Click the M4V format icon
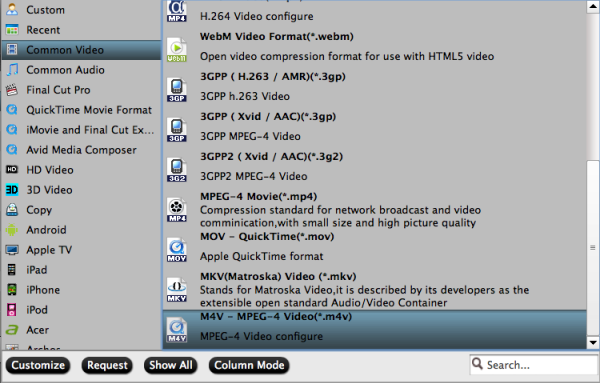The image size is (600, 383). tap(176, 330)
